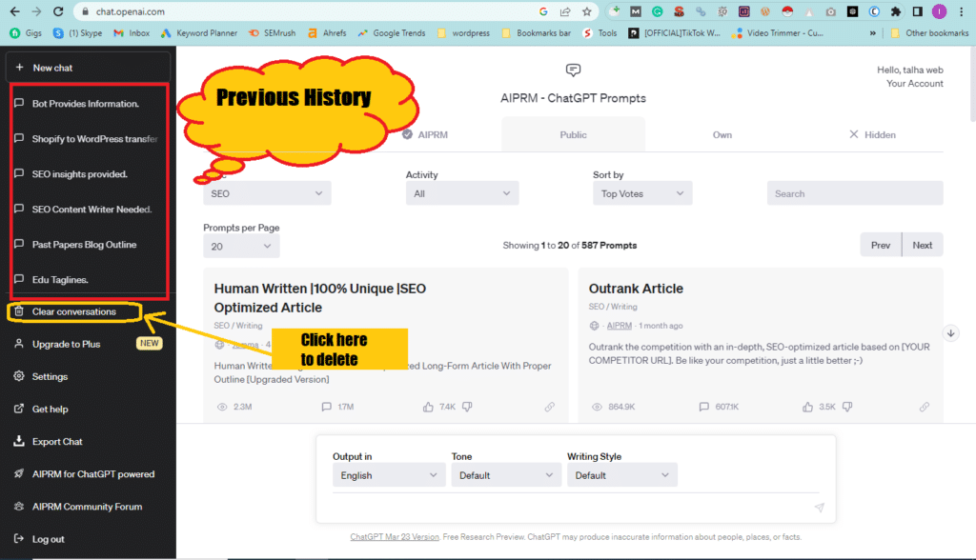The height and width of the screenshot is (560, 976).
Task: Open the Tone Default dropdown
Action: (x=506, y=475)
